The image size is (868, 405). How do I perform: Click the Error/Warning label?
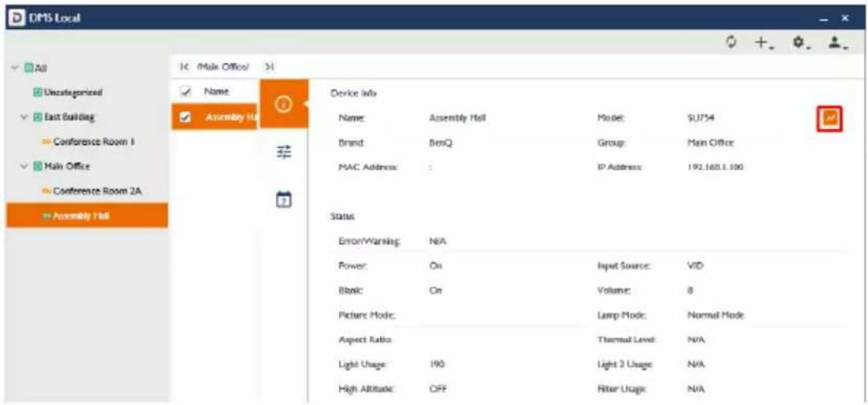point(368,241)
